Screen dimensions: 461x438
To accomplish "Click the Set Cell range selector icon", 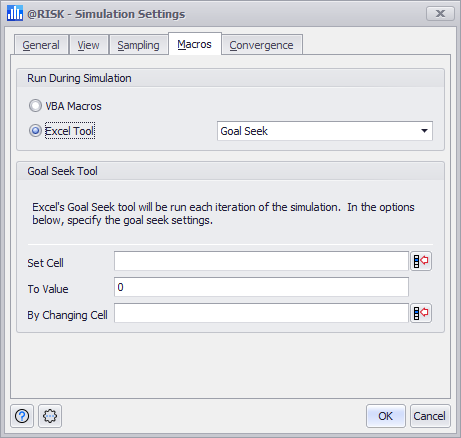I will point(421,261).
